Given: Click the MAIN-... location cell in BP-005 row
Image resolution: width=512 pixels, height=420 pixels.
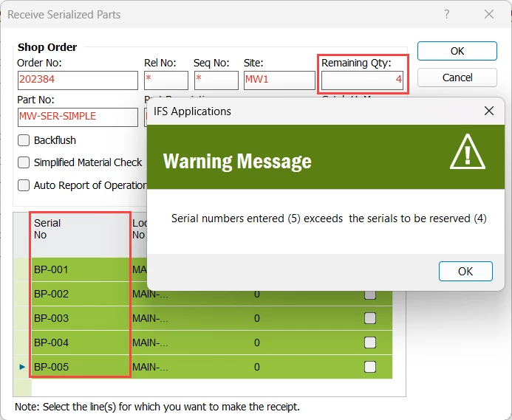Looking at the screenshot, I should 150,367.
